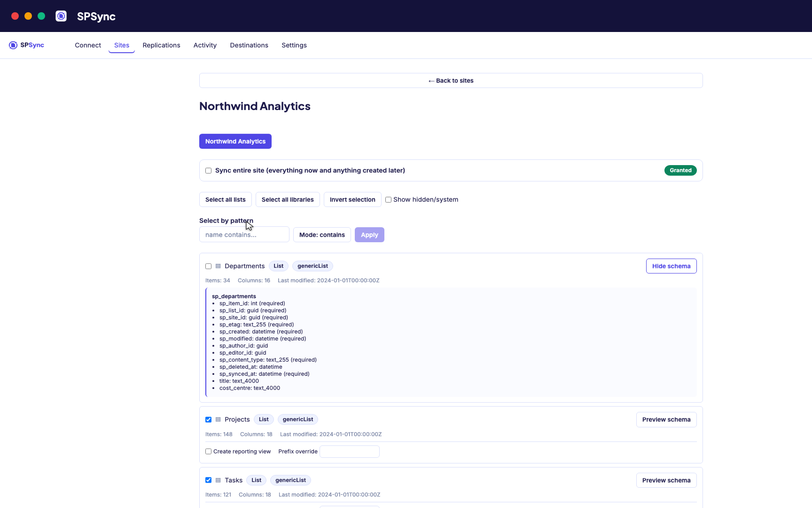The height and width of the screenshot is (508, 812).
Task: Uncheck the Tasks list checkbox
Action: click(x=209, y=480)
